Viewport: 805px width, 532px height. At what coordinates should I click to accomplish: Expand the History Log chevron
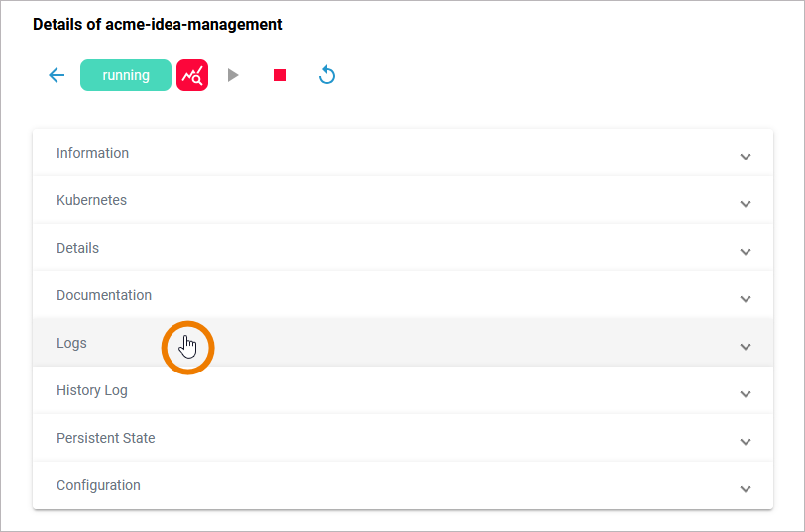coord(746,394)
